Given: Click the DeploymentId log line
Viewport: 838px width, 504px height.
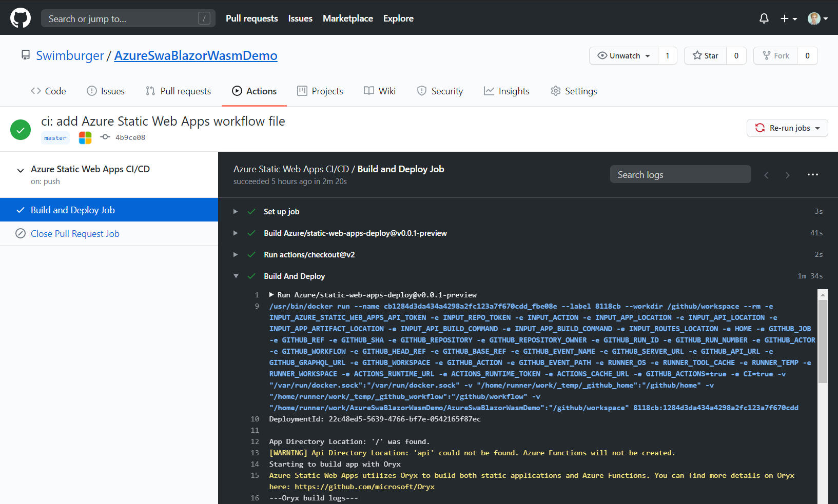Looking at the screenshot, I should (375, 419).
